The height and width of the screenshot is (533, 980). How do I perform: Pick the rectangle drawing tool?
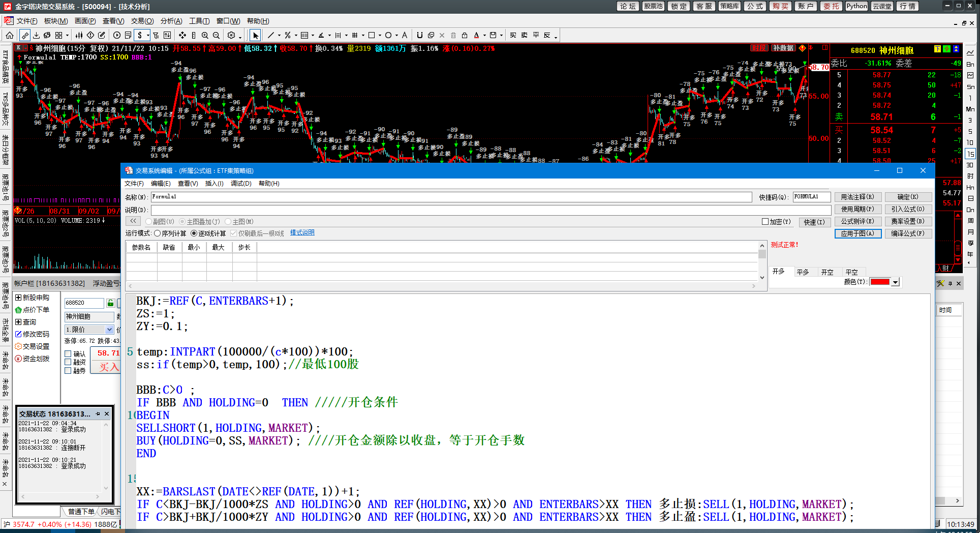(372, 35)
